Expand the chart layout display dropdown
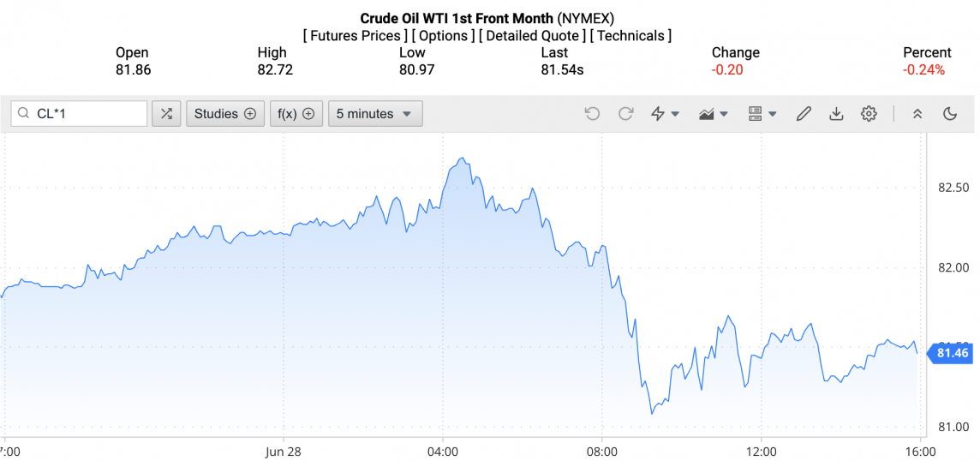The image size is (980, 461). [x=762, y=114]
